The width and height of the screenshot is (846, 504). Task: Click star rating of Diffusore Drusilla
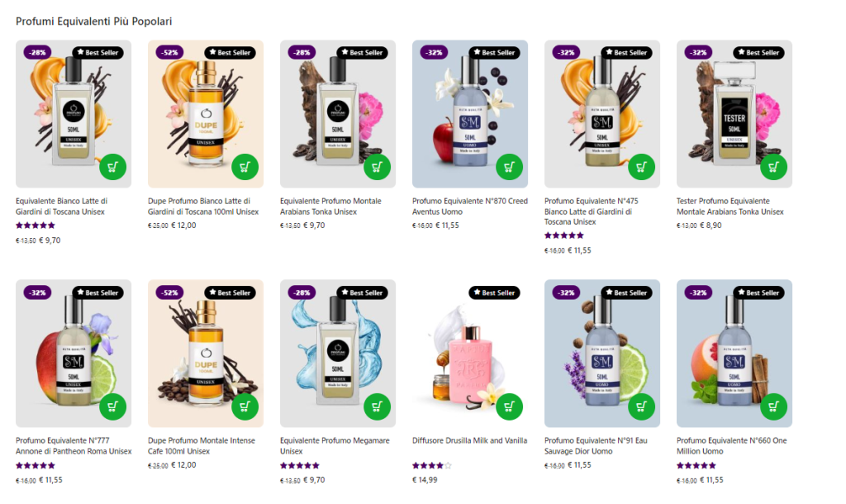[x=431, y=465]
